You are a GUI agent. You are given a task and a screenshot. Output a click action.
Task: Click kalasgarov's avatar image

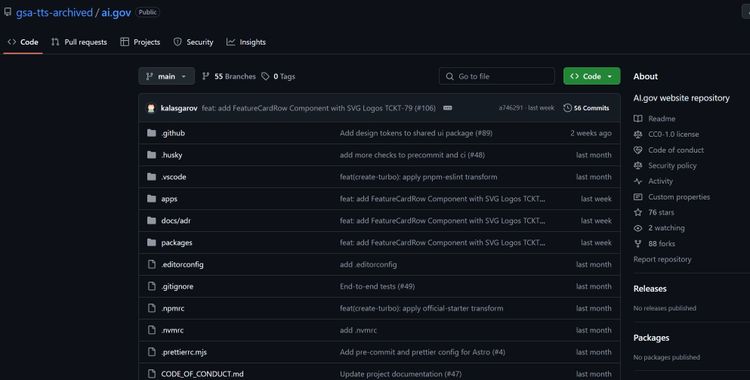(x=151, y=108)
